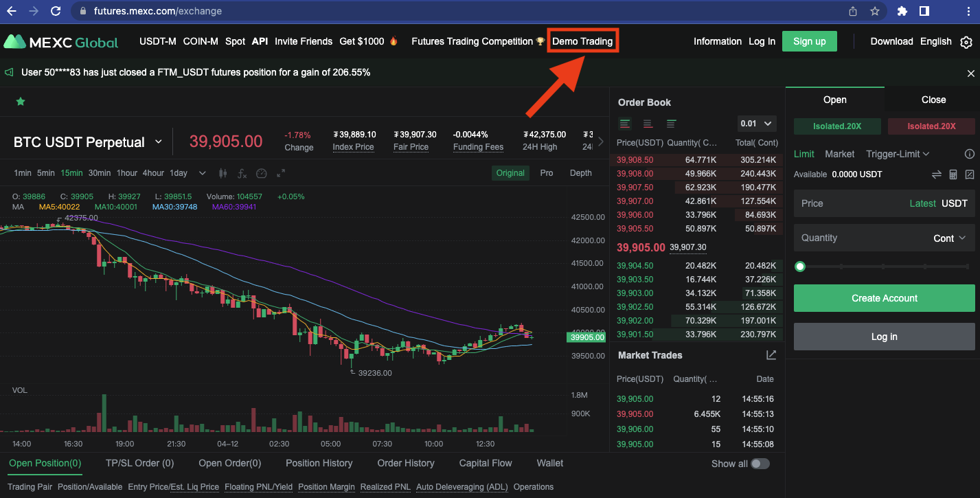Open Capital Flow tab
980x498 pixels.
point(486,463)
